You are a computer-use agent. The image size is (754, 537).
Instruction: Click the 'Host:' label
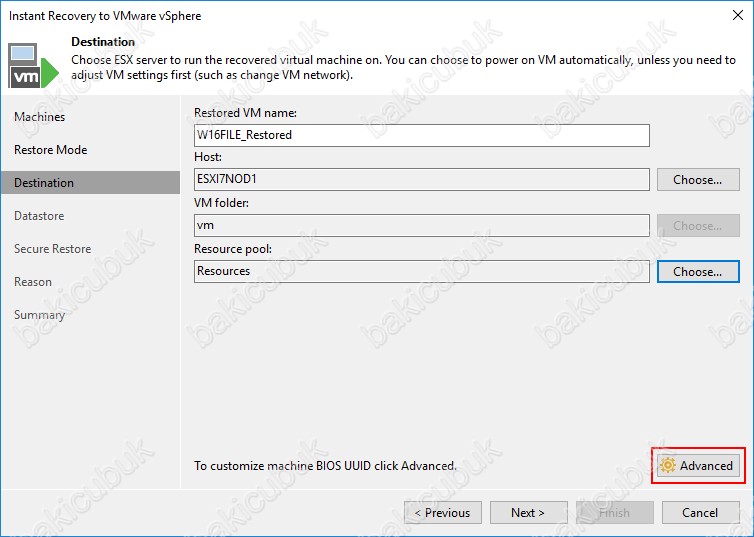pyautogui.click(x=208, y=157)
